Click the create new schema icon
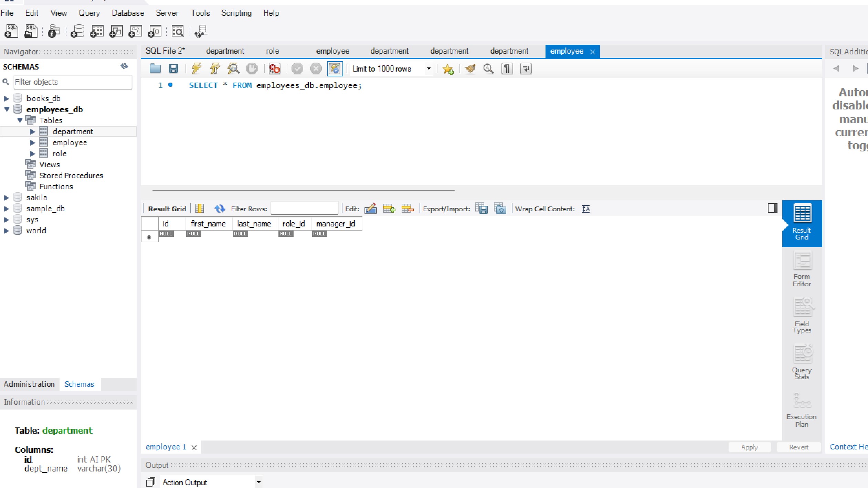 point(77,31)
